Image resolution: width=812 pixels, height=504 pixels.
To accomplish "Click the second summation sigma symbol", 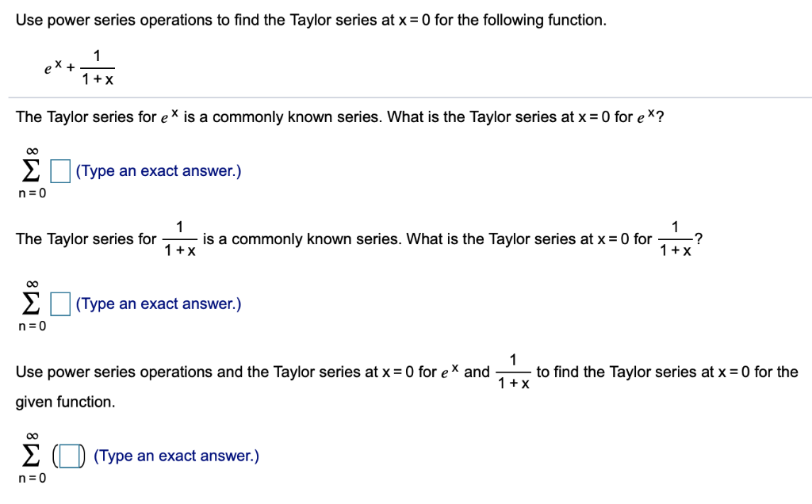I will point(29,303).
